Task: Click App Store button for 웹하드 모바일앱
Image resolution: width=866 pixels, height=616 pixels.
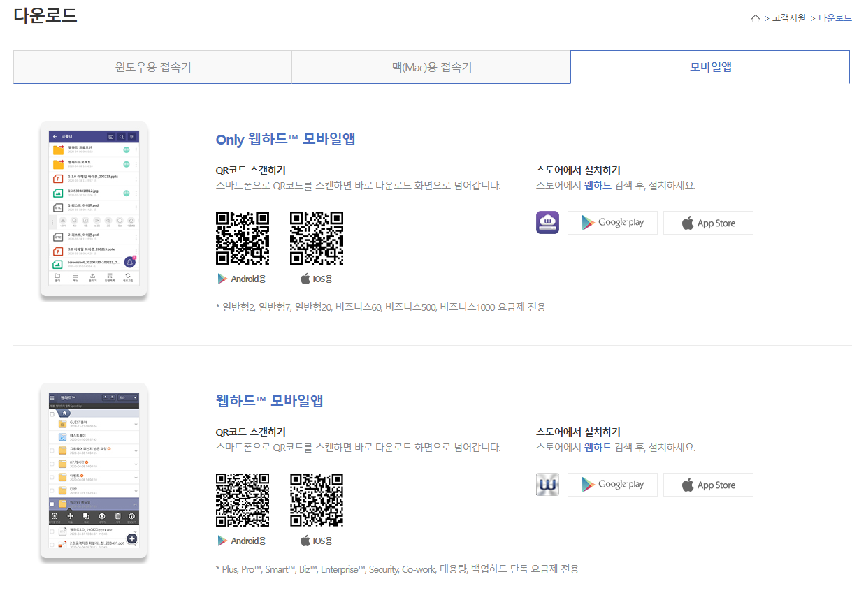Action: [x=708, y=485]
